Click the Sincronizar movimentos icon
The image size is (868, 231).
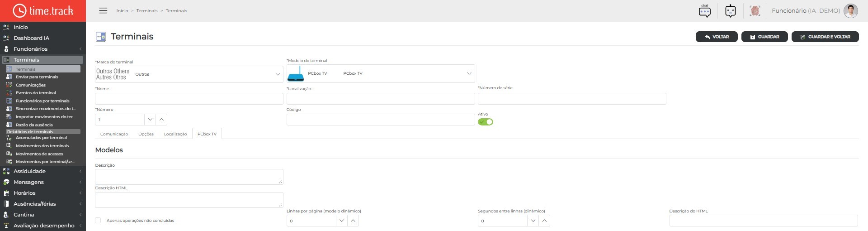point(9,109)
